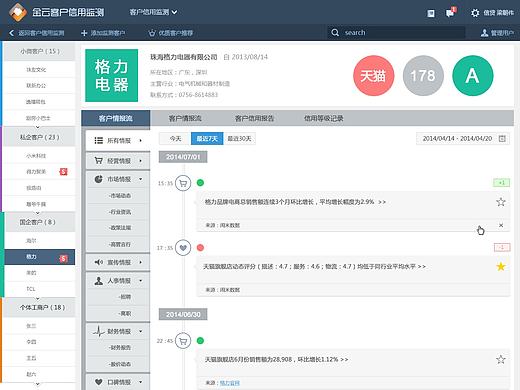Switch to the 信用等级记录 tab
The width and height of the screenshot is (520, 390).
[324, 118]
